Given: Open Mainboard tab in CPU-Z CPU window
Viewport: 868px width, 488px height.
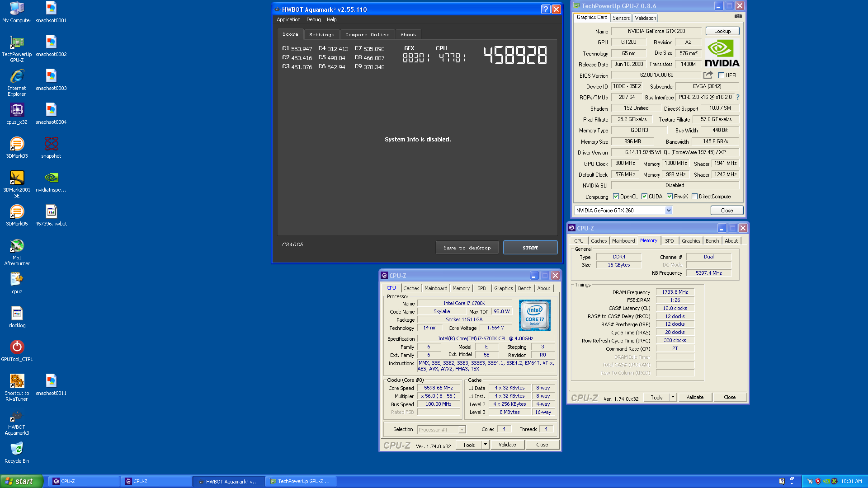Looking at the screenshot, I should coord(436,289).
